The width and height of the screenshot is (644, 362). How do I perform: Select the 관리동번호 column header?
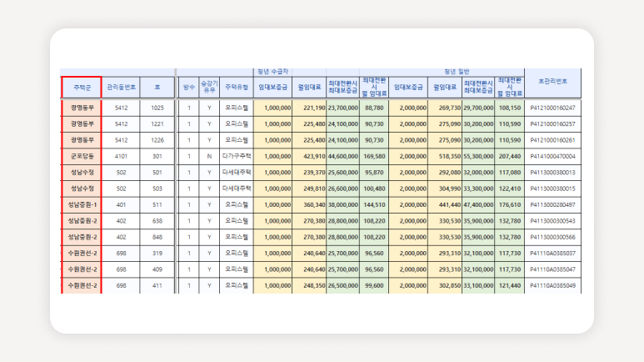click(121, 87)
